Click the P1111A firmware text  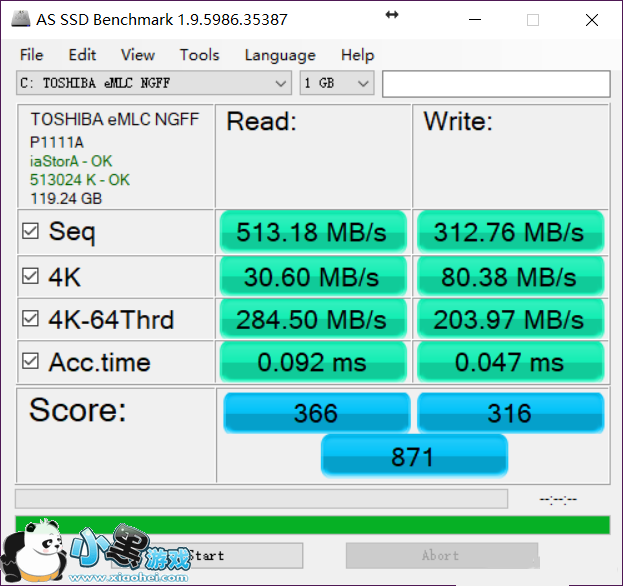57,142
